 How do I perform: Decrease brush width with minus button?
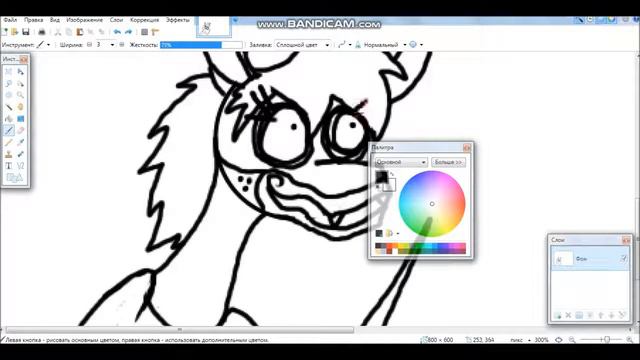point(89,45)
